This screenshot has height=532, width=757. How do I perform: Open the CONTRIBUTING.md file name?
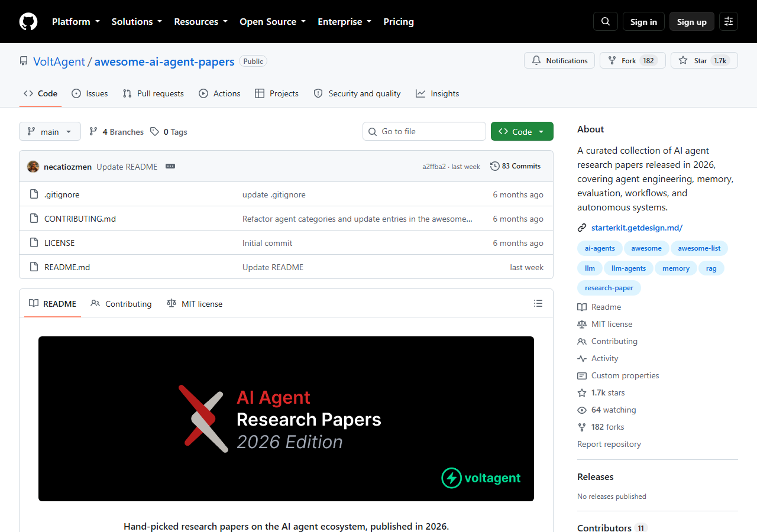click(80, 219)
